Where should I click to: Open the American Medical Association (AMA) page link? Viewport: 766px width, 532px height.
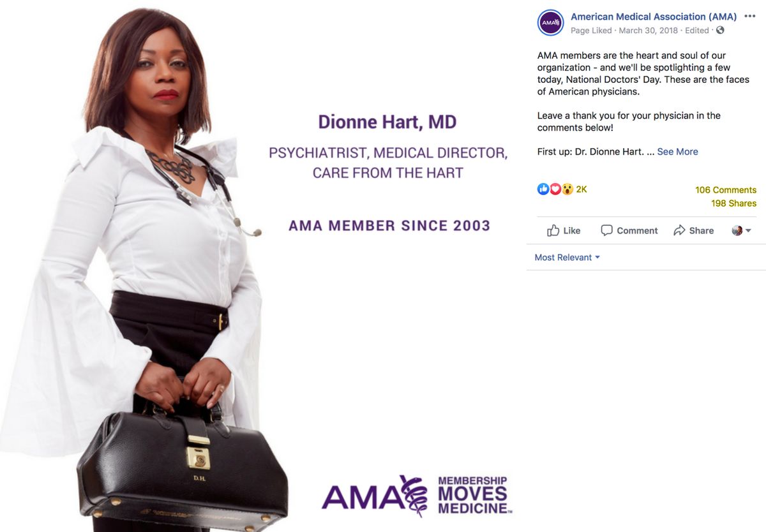tap(654, 17)
